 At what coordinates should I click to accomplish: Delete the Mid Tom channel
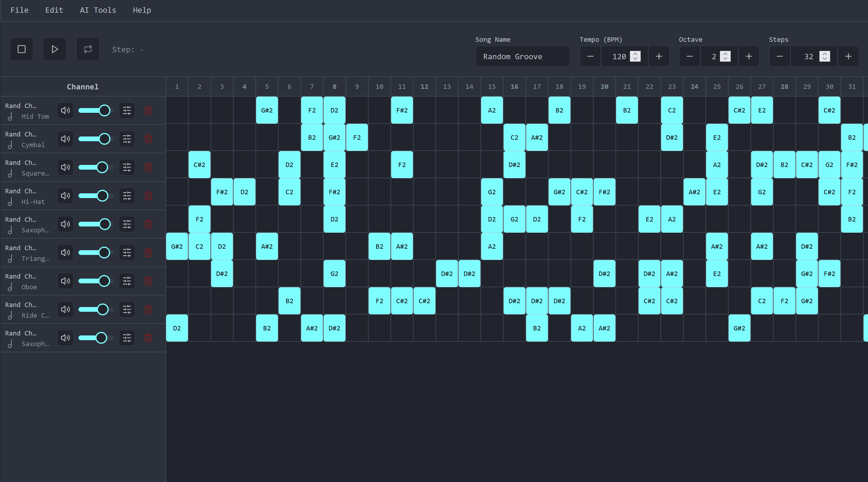(148, 110)
